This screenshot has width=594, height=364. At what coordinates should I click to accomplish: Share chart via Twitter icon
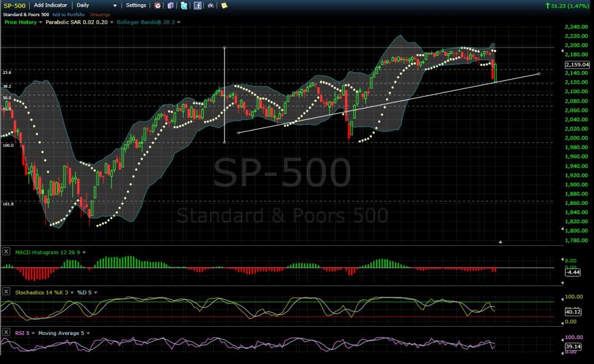tap(184, 5)
